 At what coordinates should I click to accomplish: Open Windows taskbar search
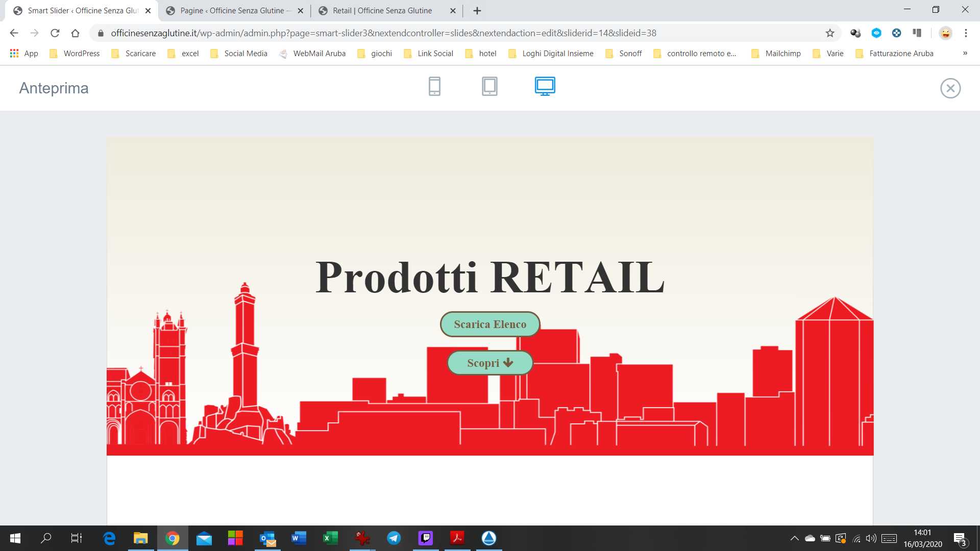coord(46,538)
